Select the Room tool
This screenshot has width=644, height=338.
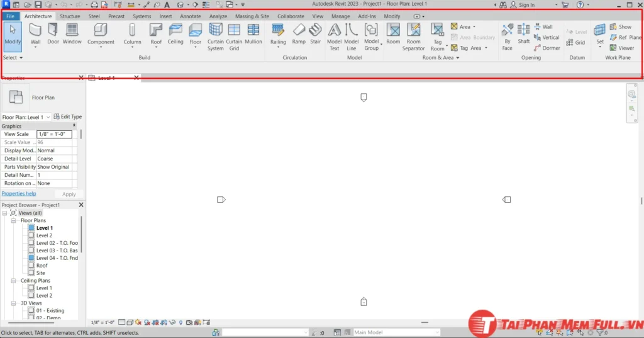point(393,34)
